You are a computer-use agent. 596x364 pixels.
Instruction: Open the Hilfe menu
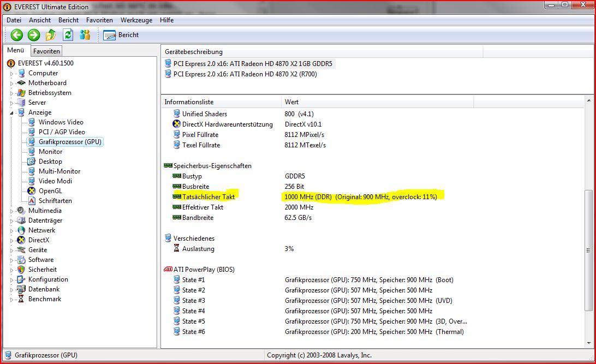[x=166, y=20]
